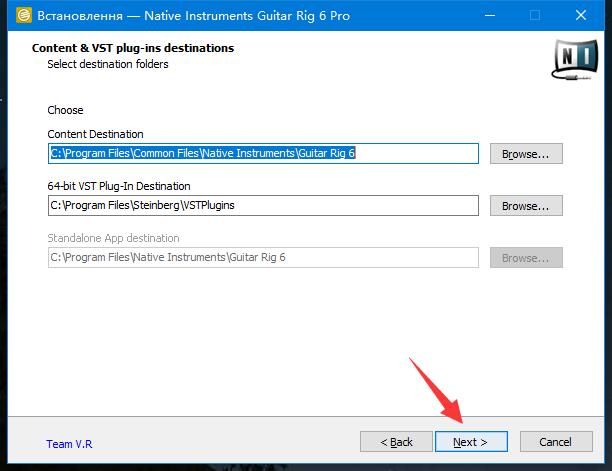Click the Native Instruments NI logo
Viewport: 612px width, 471px height.
[x=575, y=60]
